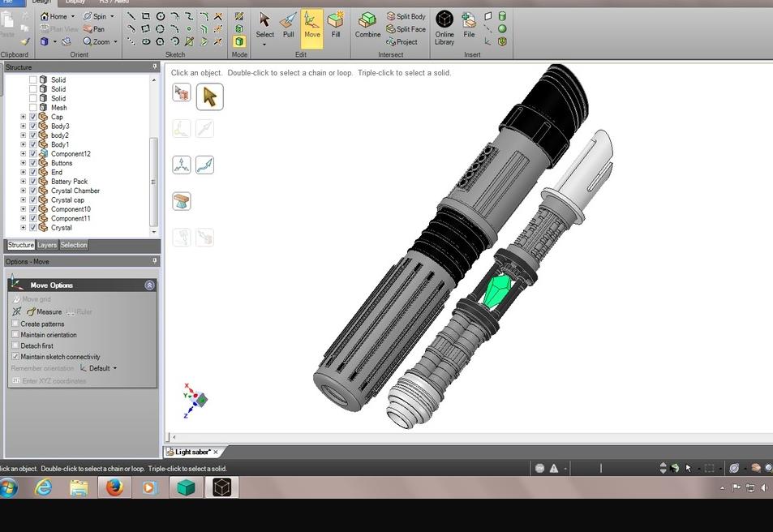Insert a sphere from the Insert group

tap(502, 29)
